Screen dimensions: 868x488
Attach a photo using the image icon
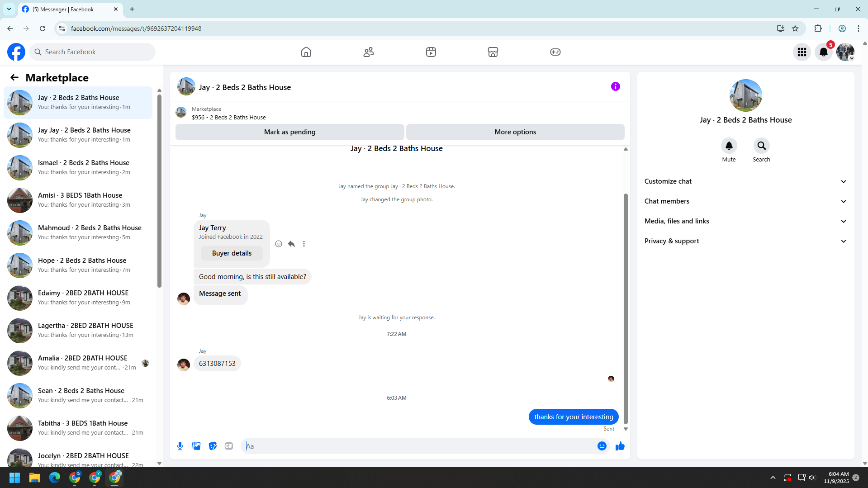pos(196,446)
